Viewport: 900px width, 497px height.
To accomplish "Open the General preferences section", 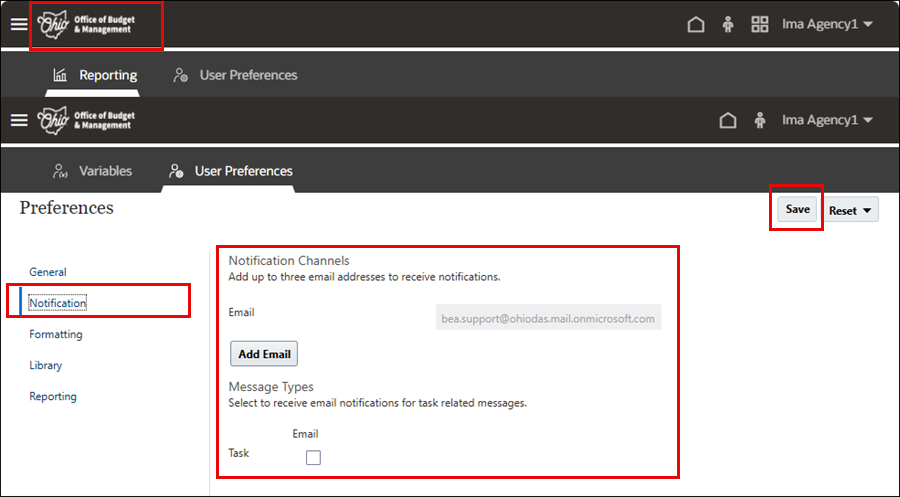I will point(48,272).
